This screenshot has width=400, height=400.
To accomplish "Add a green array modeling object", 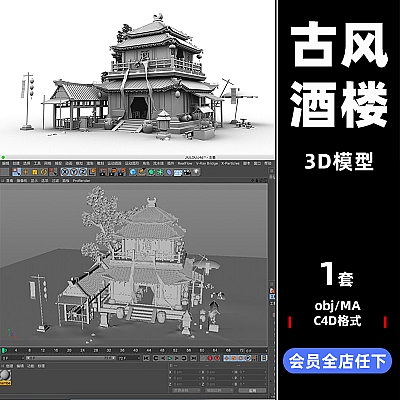I will [160, 172].
